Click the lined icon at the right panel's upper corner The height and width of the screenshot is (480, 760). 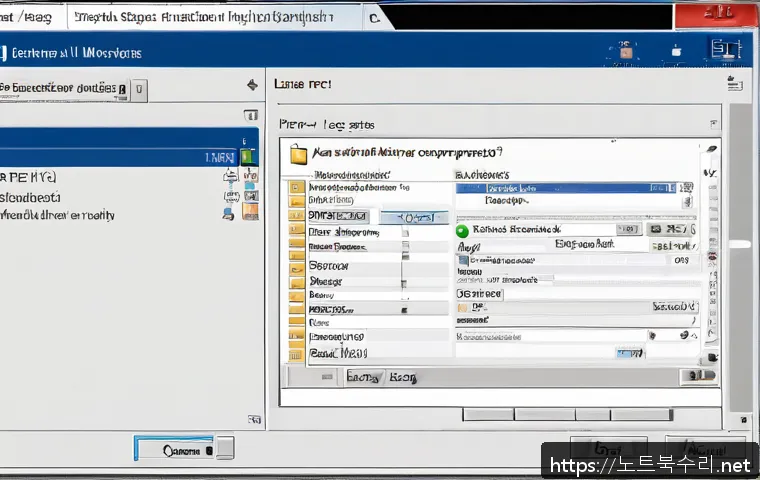[735, 83]
